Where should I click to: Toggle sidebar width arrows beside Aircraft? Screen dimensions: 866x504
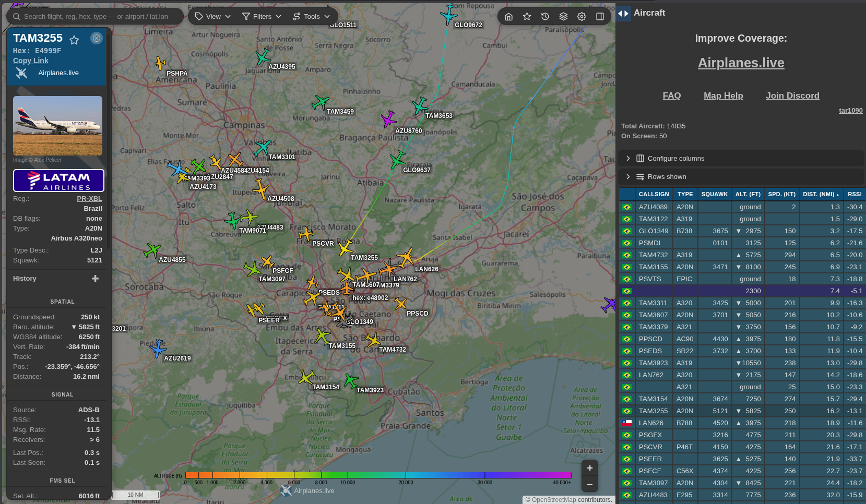623,13
